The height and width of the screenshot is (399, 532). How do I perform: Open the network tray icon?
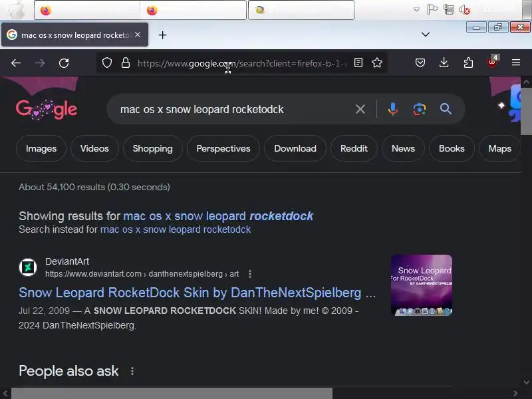(x=448, y=9)
